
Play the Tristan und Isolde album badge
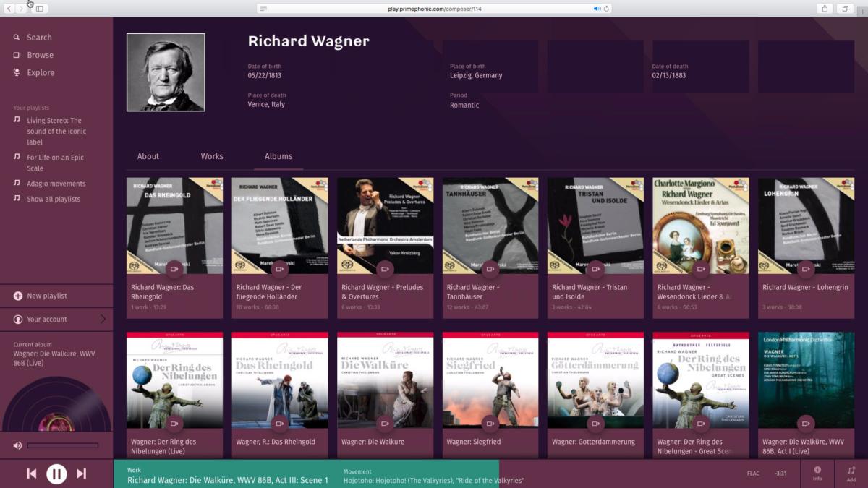coord(595,269)
